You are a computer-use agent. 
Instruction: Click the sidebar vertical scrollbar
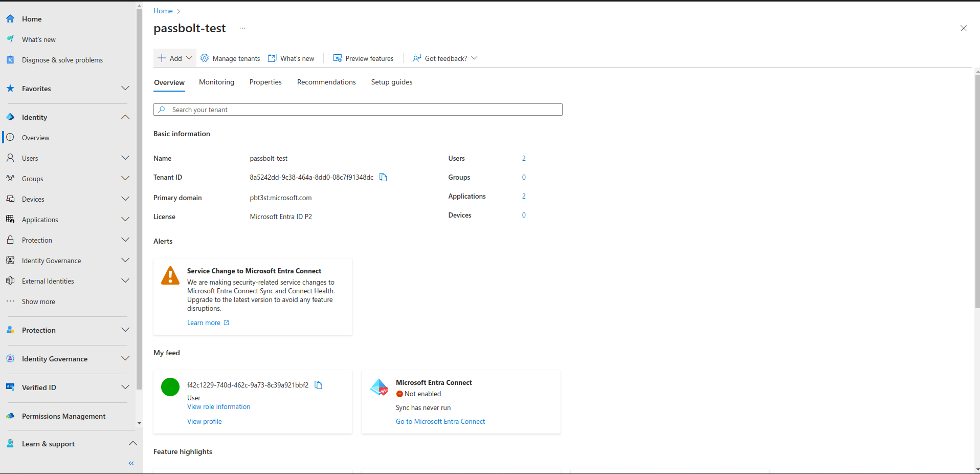[139, 200]
